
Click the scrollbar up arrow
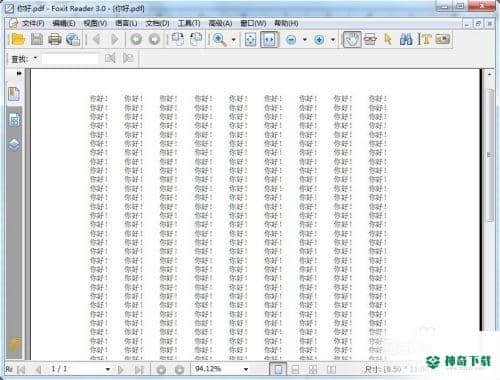pyautogui.click(x=490, y=74)
